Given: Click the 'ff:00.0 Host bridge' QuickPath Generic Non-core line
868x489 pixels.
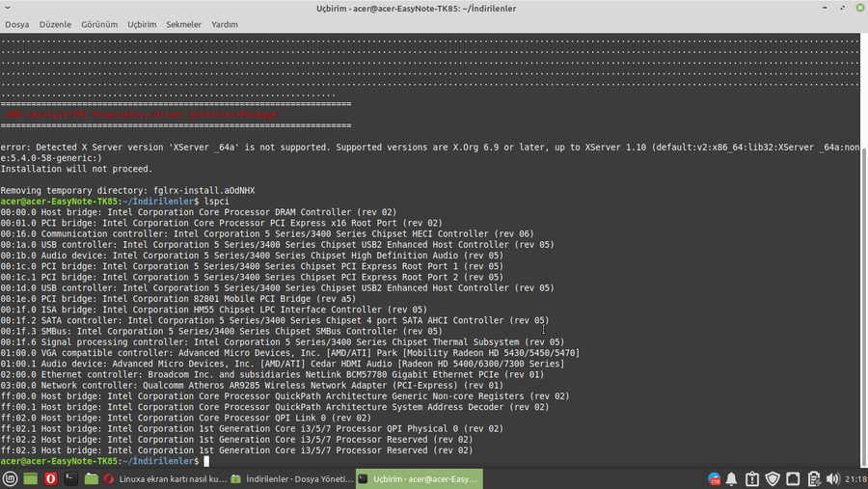Looking at the screenshot, I should pyautogui.click(x=285, y=396).
